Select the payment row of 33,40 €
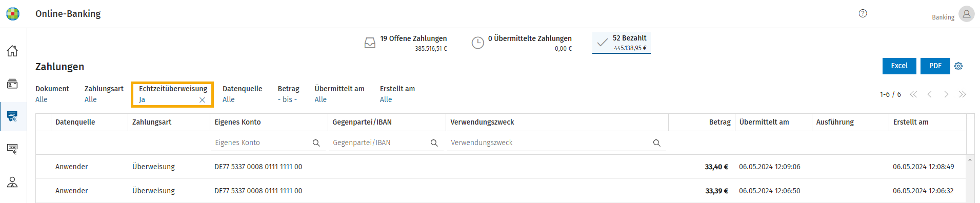980x203 pixels. (501, 167)
